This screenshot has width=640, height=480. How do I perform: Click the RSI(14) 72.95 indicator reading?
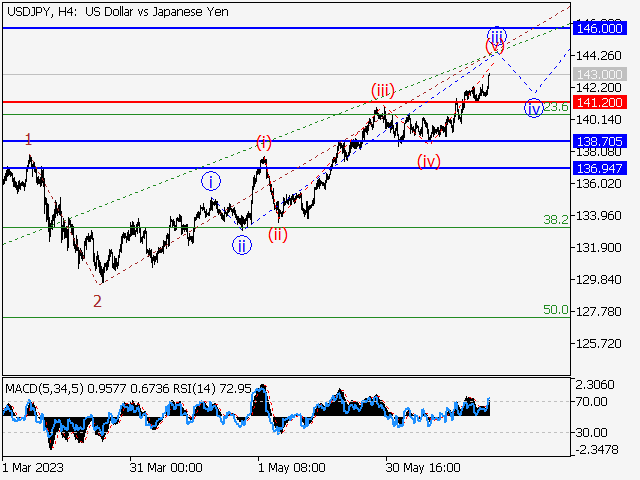click(212, 389)
